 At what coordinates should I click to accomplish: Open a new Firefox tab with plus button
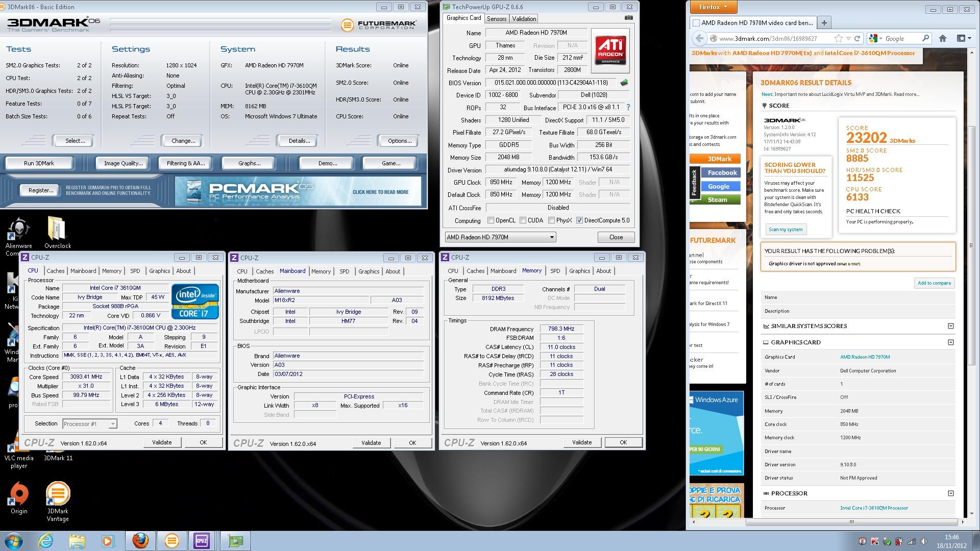pyautogui.click(x=824, y=22)
